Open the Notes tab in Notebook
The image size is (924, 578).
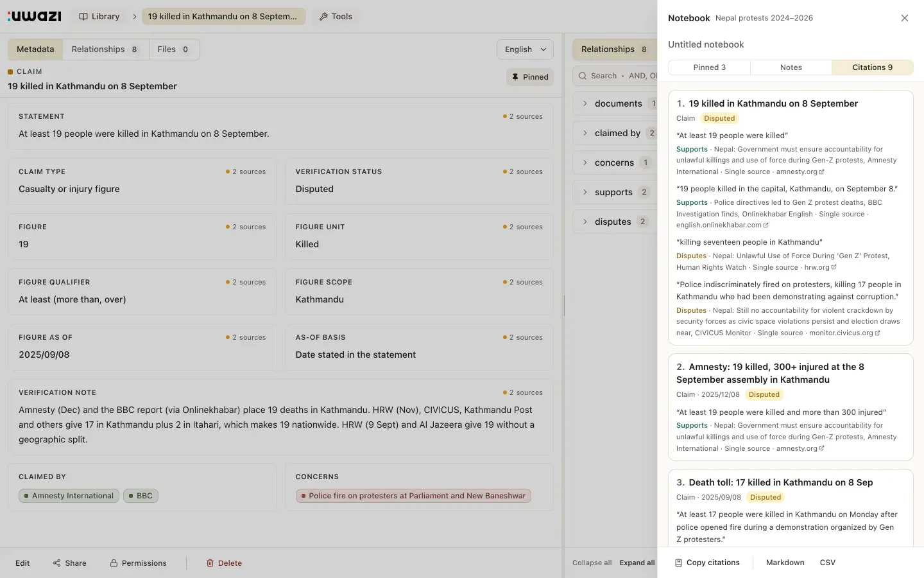(791, 67)
